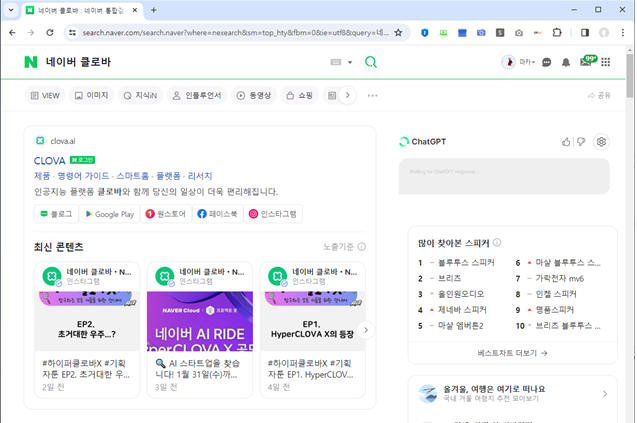Switch to the 쇼핑 search tab
Image resolution: width=637 pixels, height=423 pixels.
299,95
